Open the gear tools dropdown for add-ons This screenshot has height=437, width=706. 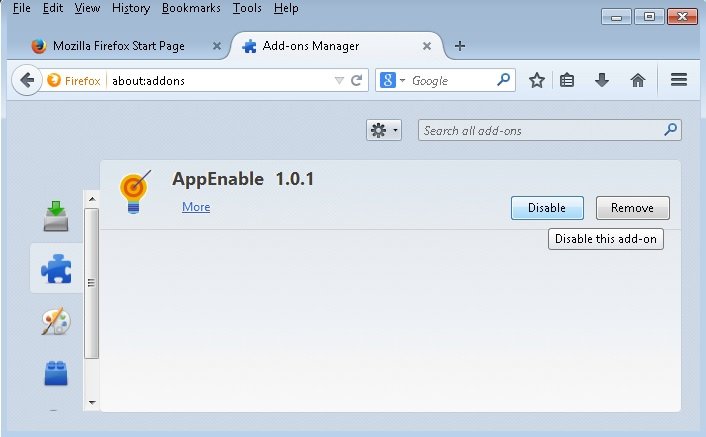pyautogui.click(x=384, y=131)
